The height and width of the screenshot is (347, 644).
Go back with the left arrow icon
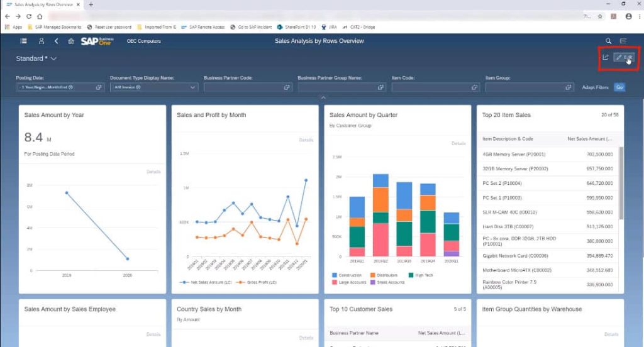tap(56, 41)
